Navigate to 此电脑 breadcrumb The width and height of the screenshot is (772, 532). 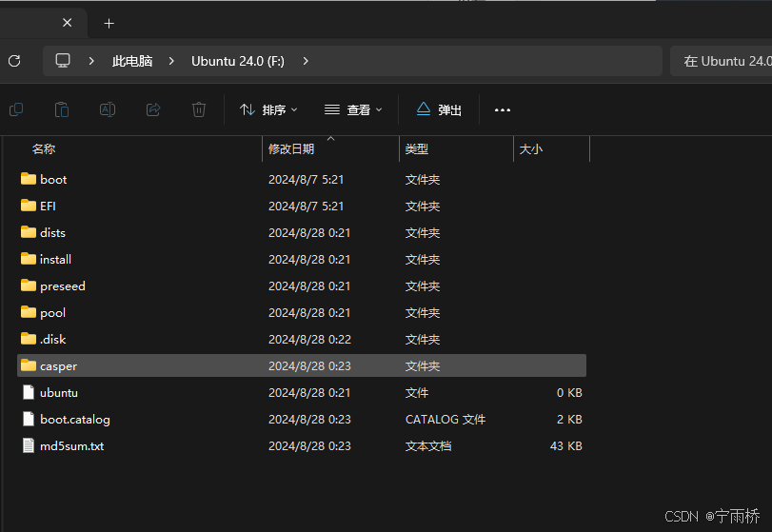(x=132, y=61)
